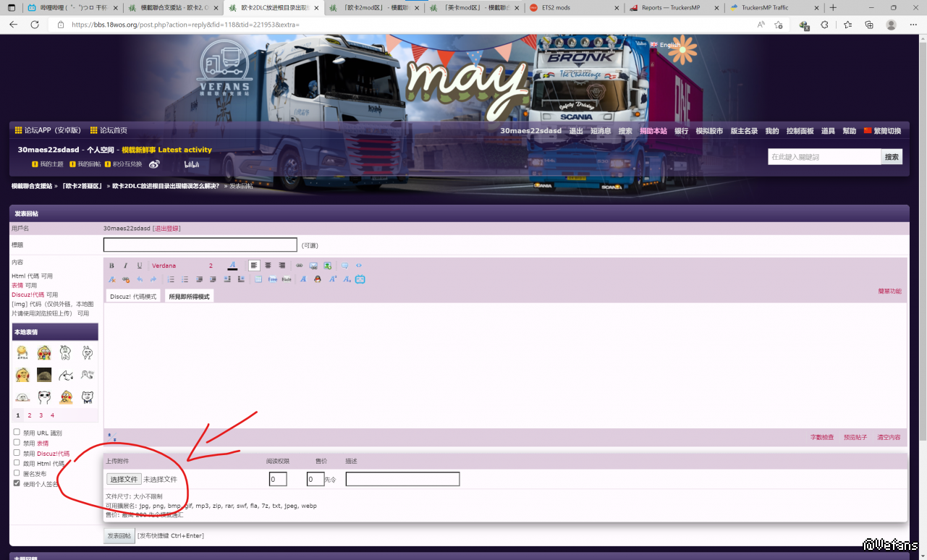Insert a hyperlink via the chain icon

click(x=300, y=266)
